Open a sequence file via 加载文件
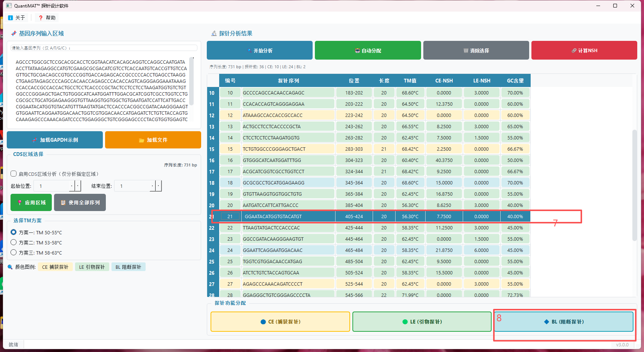Viewport: 644px width, 352px height. pyautogui.click(x=153, y=139)
